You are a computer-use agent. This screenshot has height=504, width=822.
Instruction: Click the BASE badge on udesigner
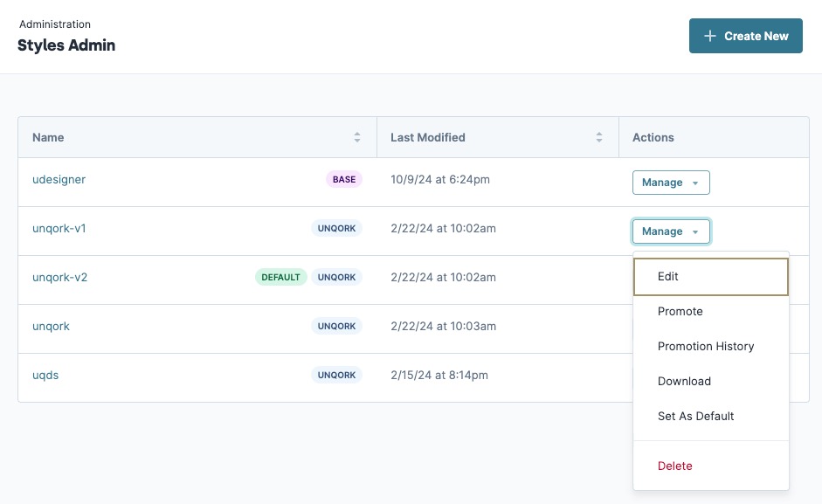tap(344, 179)
